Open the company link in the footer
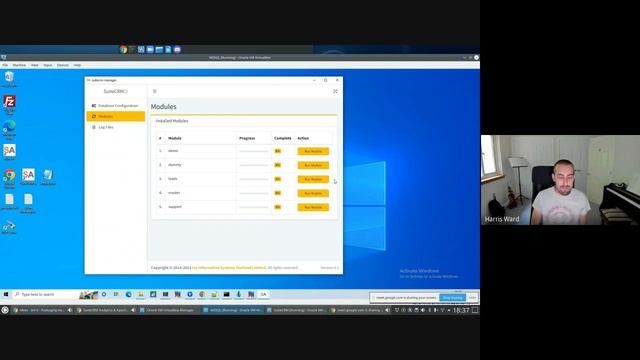Image resolution: width=640 pixels, height=360 pixels. (229, 268)
